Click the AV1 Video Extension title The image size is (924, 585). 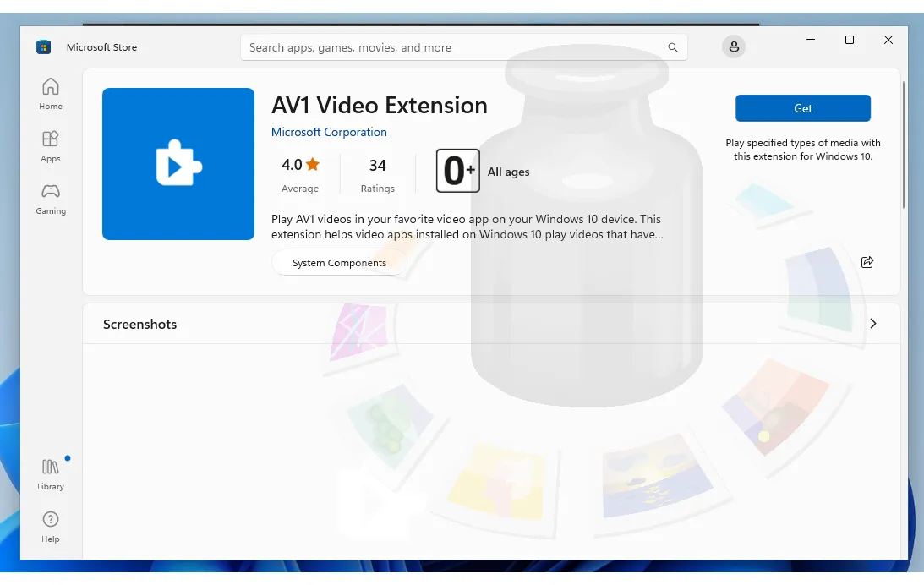(380, 106)
